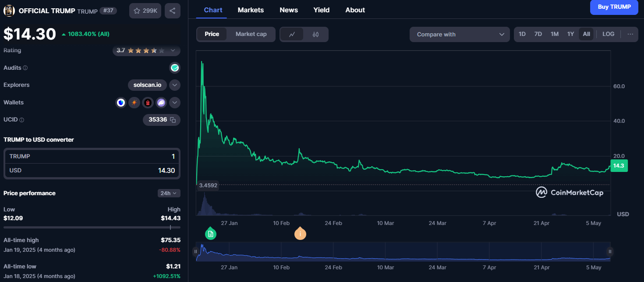
Task: Set chart range to 1Y
Action: coord(570,34)
